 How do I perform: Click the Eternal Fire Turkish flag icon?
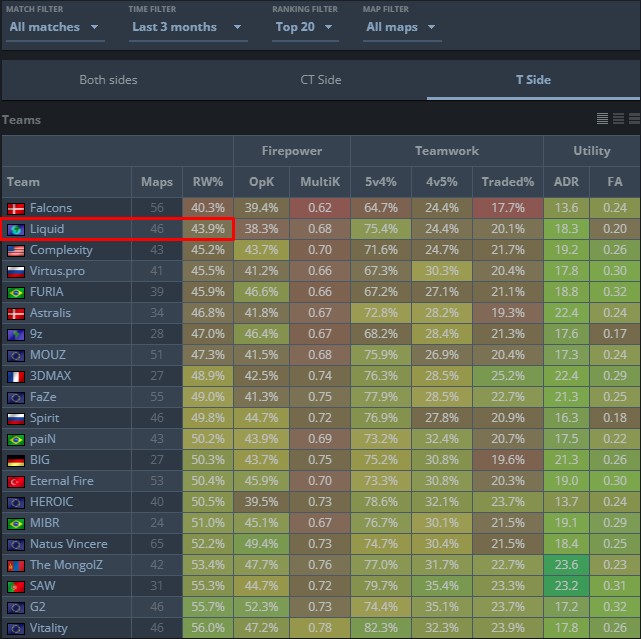[x=16, y=482]
